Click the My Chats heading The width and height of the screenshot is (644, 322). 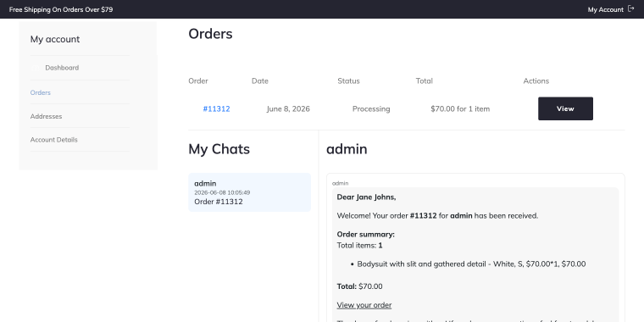click(219, 148)
